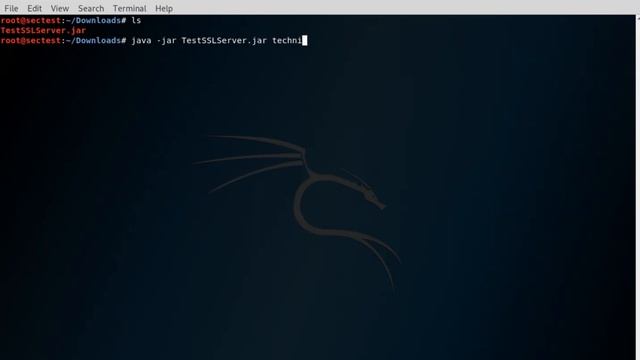
Task: Open the View menu
Action: pos(60,8)
